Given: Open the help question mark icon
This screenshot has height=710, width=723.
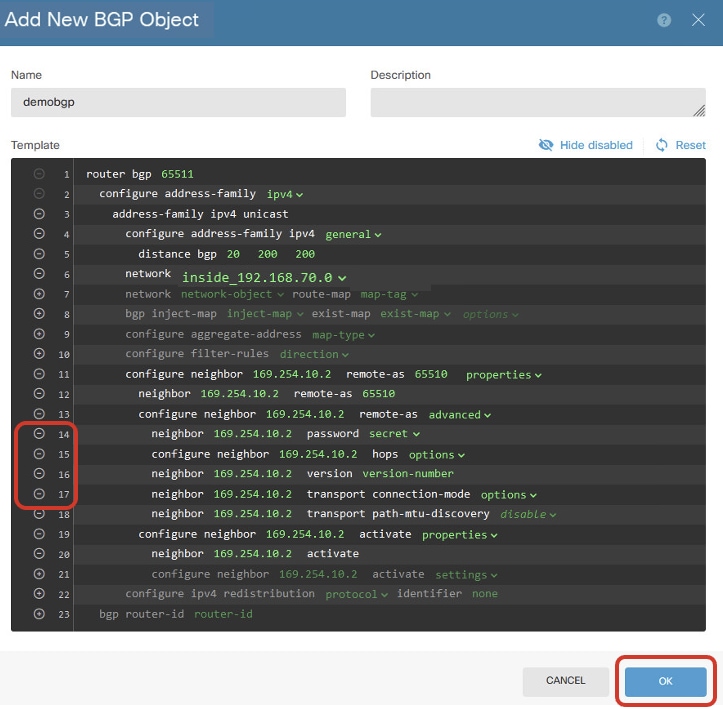Looking at the screenshot, I should [x=664, y=20].
